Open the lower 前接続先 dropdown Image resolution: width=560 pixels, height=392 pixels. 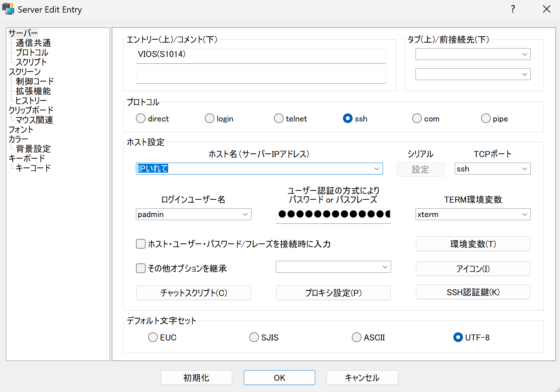pyautogui.click(x=473, y=74)
